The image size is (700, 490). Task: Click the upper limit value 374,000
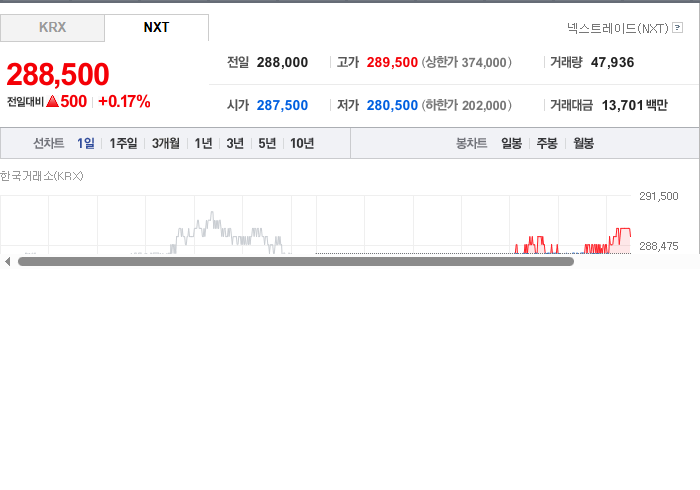tap(484, 62)
